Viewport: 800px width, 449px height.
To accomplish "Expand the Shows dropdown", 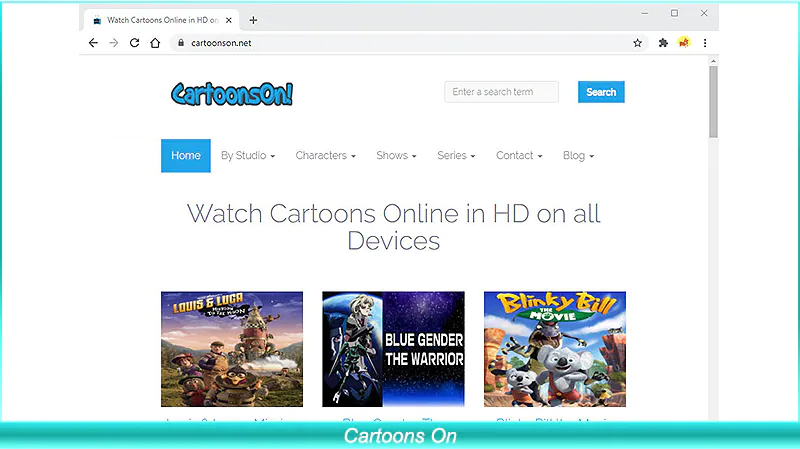I will click(396, 156).
